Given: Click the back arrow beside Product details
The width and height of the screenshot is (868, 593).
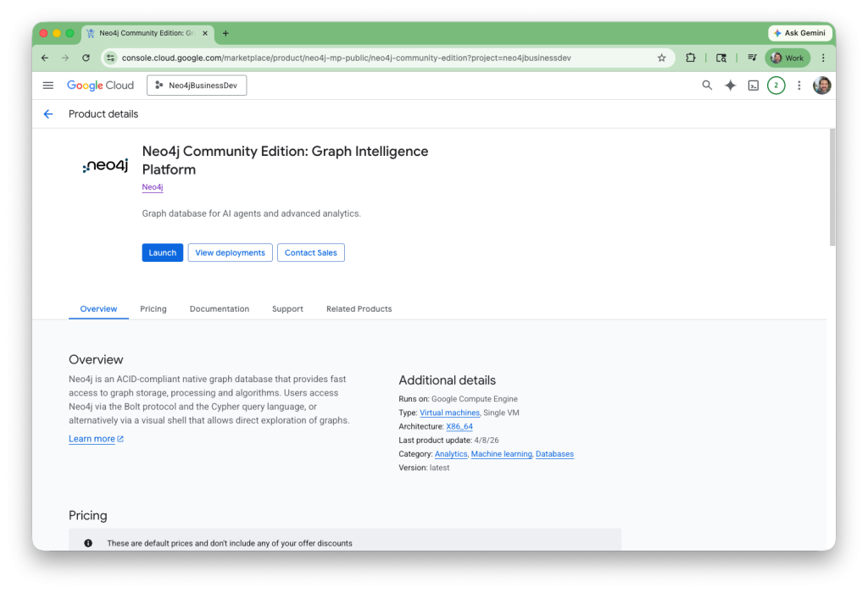Looking at the screenshot, I should pyautogui.click(x=48, y=114).
